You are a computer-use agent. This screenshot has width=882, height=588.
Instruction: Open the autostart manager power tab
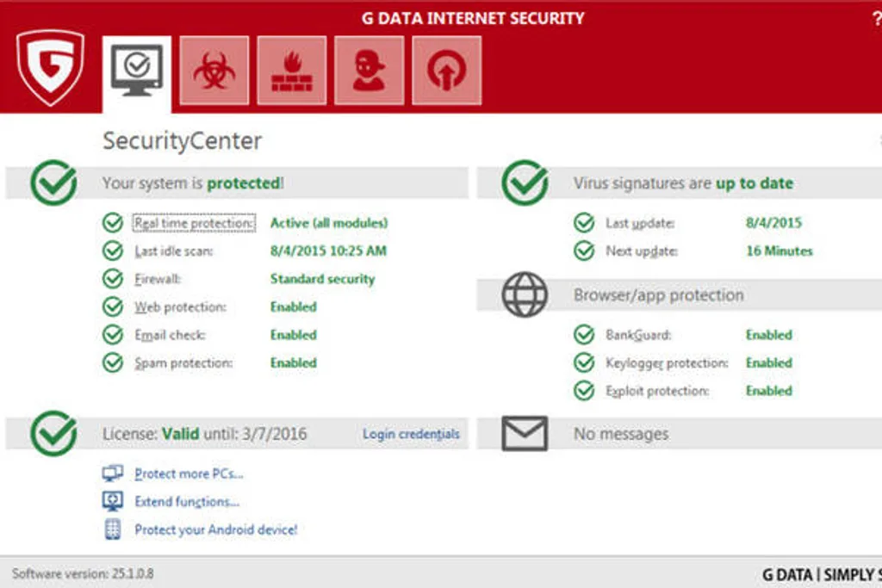pos(447,71)
